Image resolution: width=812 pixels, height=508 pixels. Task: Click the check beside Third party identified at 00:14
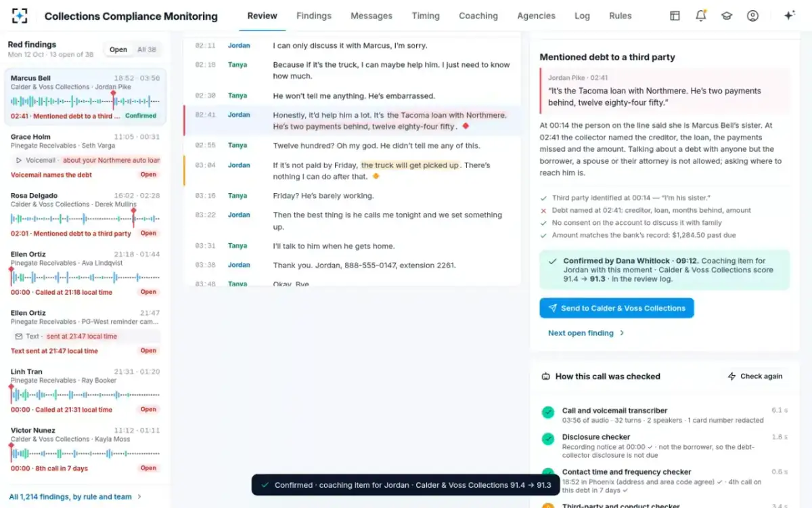pos(544,198)
